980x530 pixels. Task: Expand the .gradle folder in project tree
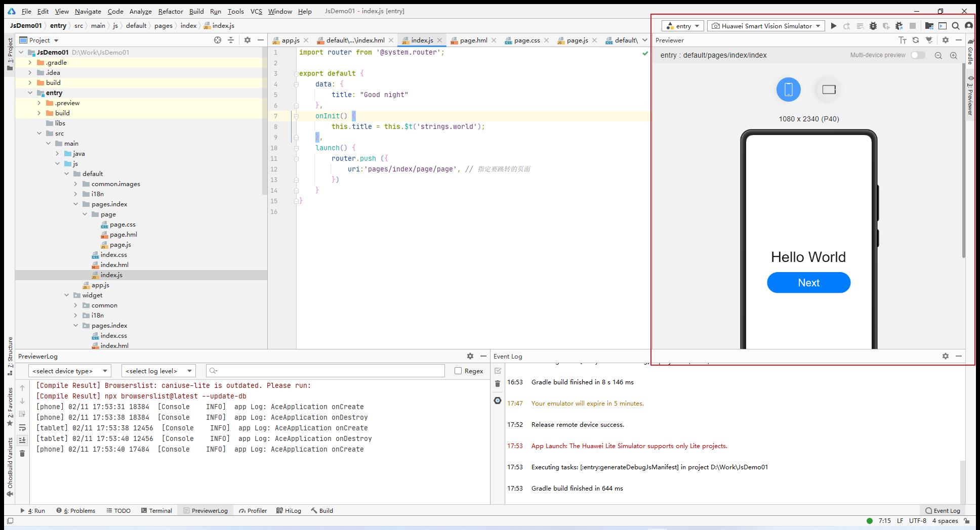[x=30, y=63]
